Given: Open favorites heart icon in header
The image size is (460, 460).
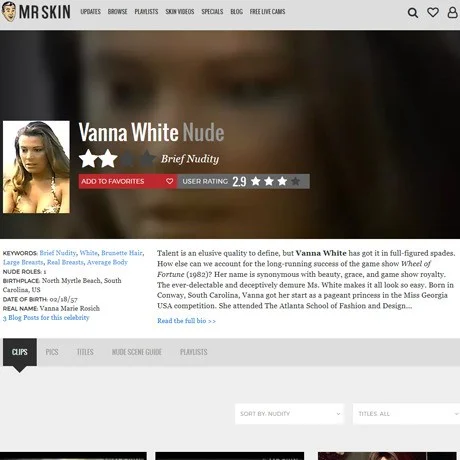Looking at the screenshot, I should pyautogui.click(x=433, y=12).
